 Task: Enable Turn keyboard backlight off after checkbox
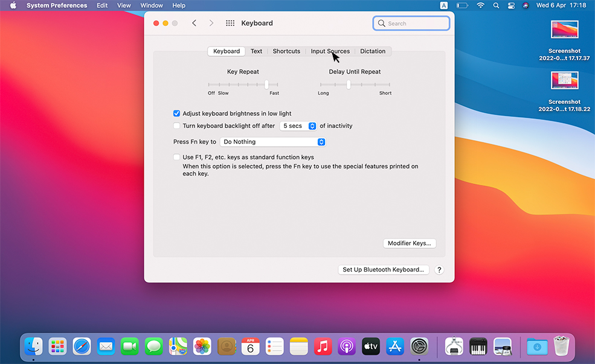(176, 126)
